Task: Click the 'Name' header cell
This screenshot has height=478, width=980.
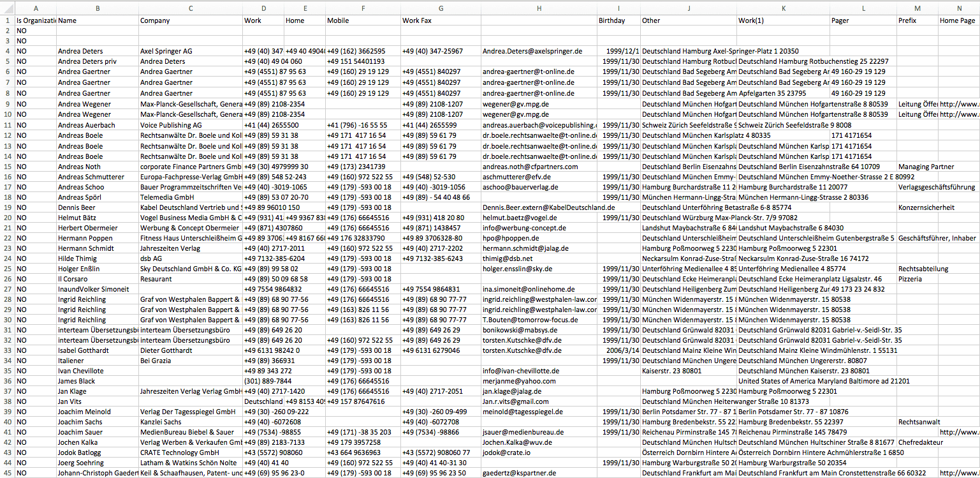Action: pos(98,20)
